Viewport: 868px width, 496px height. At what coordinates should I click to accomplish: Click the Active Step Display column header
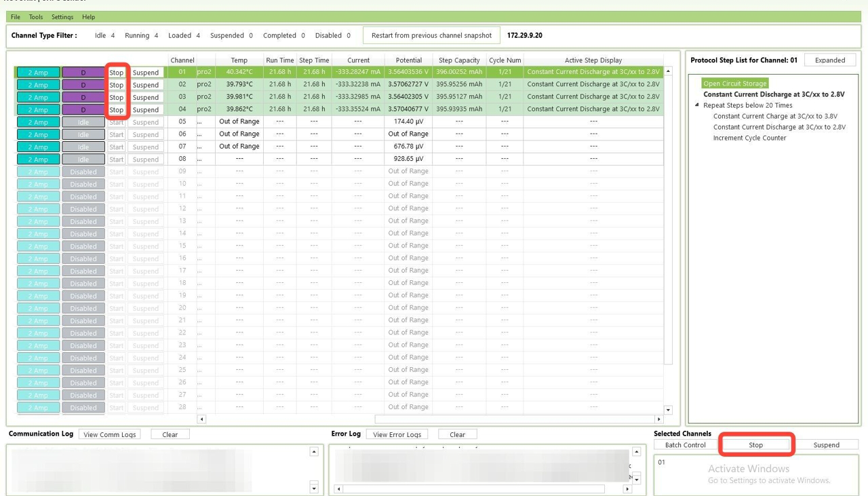(x=593, y=60)
